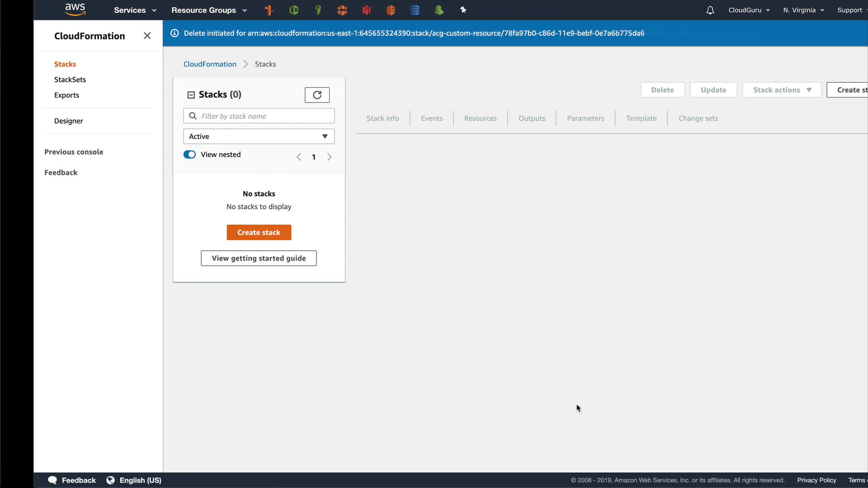This screenshot has height=488, width=868.
Task: Collapse the Stacks panel box icon
Action: pyautogui.click(x=191, y=95)
